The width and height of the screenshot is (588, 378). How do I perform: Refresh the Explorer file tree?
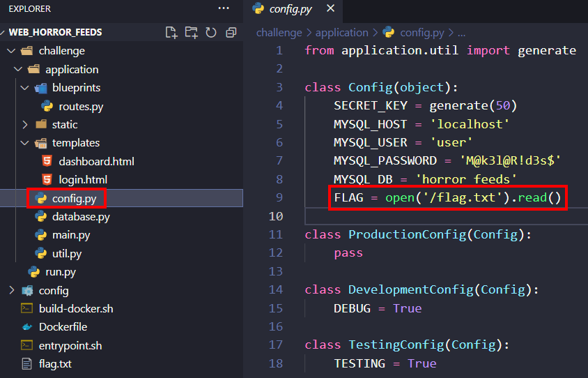[x=210, y=32]
